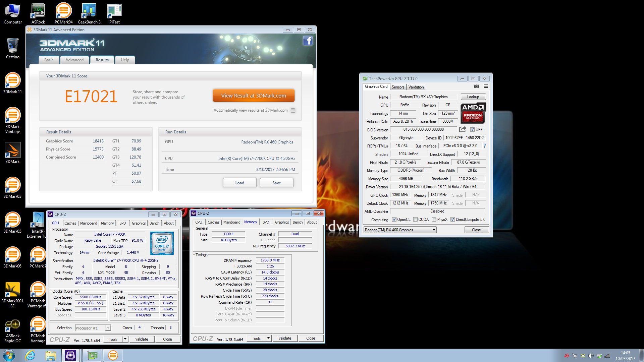
Task: Open Validation tab in GPU-Z
Action: pos(416,87)
